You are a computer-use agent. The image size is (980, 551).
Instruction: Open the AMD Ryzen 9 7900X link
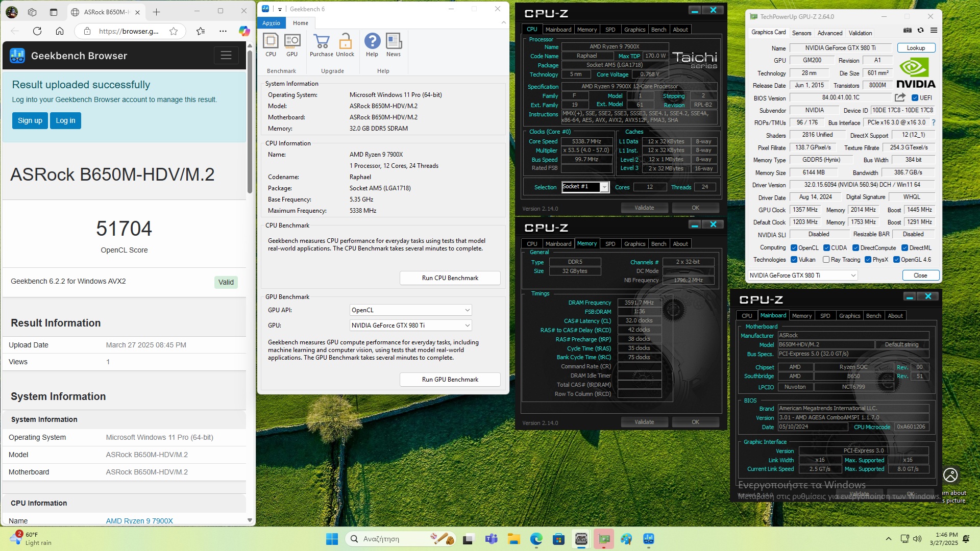pyautogui.click(x=139, y=521)
